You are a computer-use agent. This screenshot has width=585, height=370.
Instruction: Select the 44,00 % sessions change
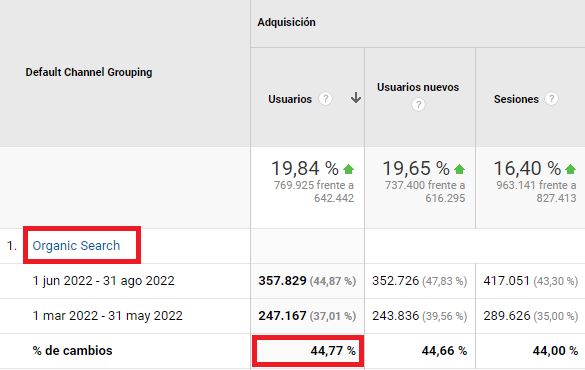[x=555, y=351]
